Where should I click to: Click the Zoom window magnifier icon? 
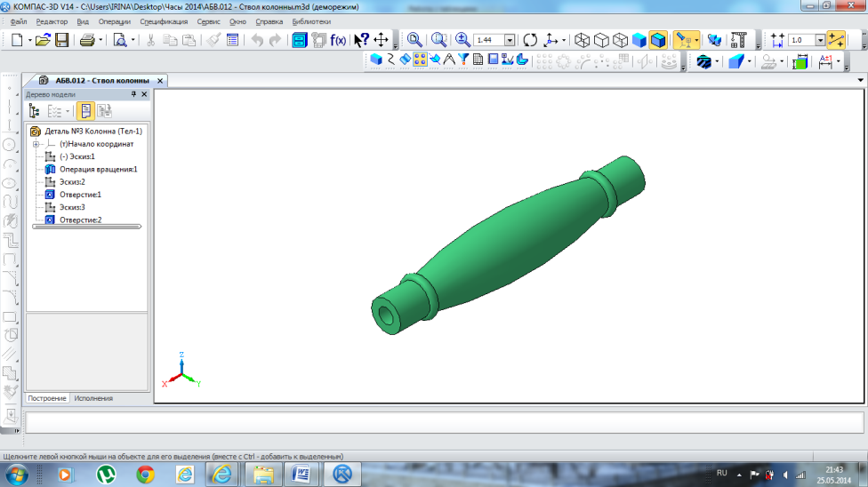click(414, 40)
